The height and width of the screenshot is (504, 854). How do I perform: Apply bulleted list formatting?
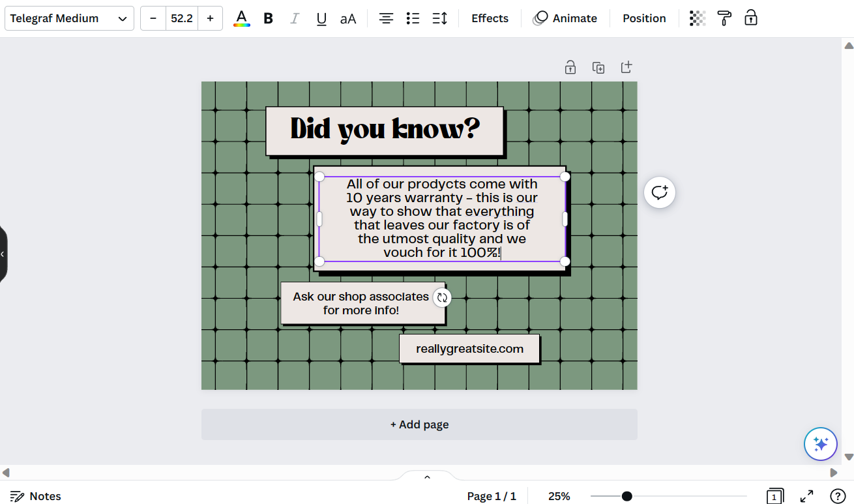pos(413,18)
